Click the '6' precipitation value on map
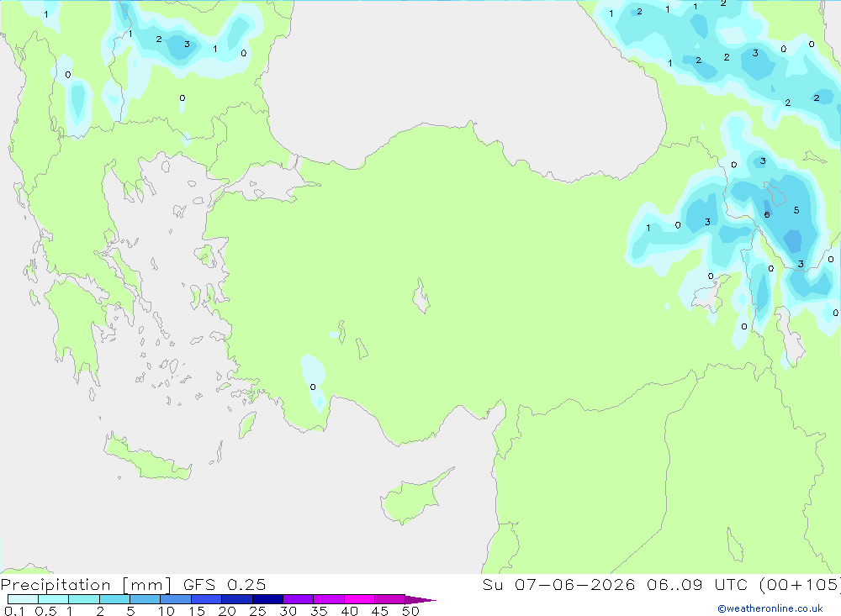841x616 pixels. tap(767, 214)
